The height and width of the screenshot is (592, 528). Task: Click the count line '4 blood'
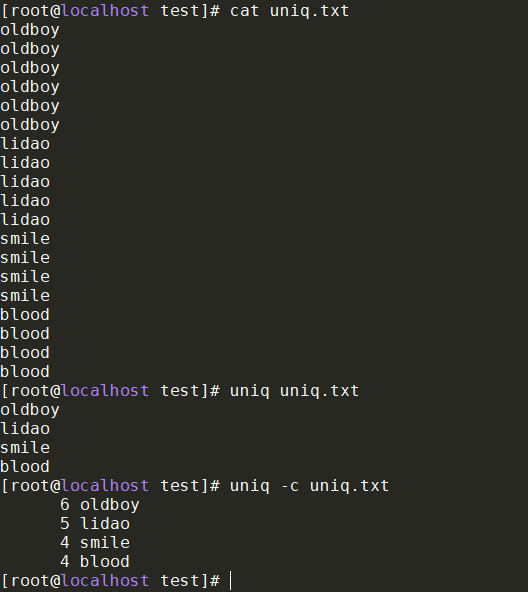(x=95, y=562)
